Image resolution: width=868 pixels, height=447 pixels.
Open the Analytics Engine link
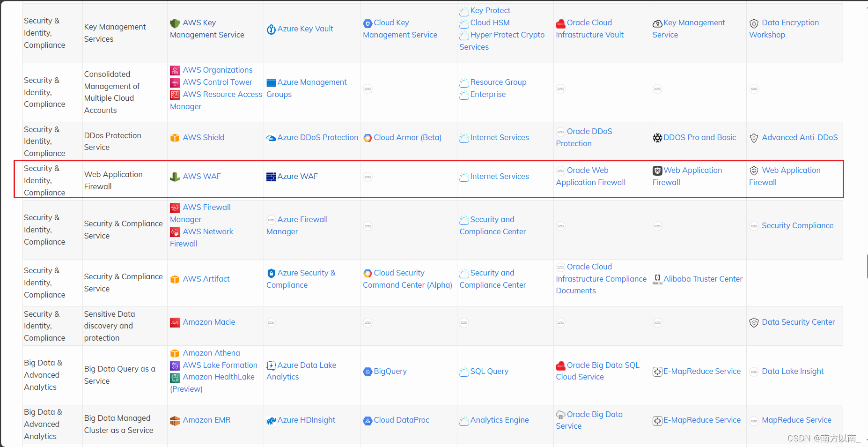tap(500, 420)
